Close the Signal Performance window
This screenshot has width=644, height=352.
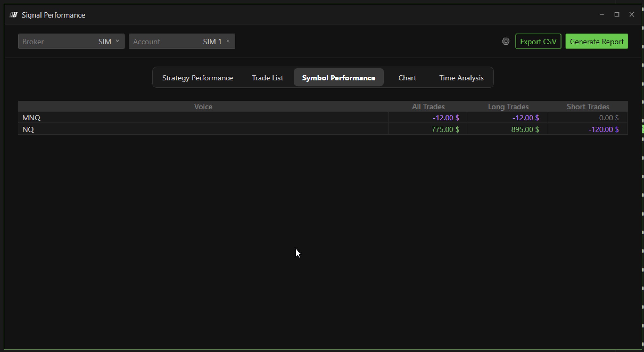[x=631, y=15]
